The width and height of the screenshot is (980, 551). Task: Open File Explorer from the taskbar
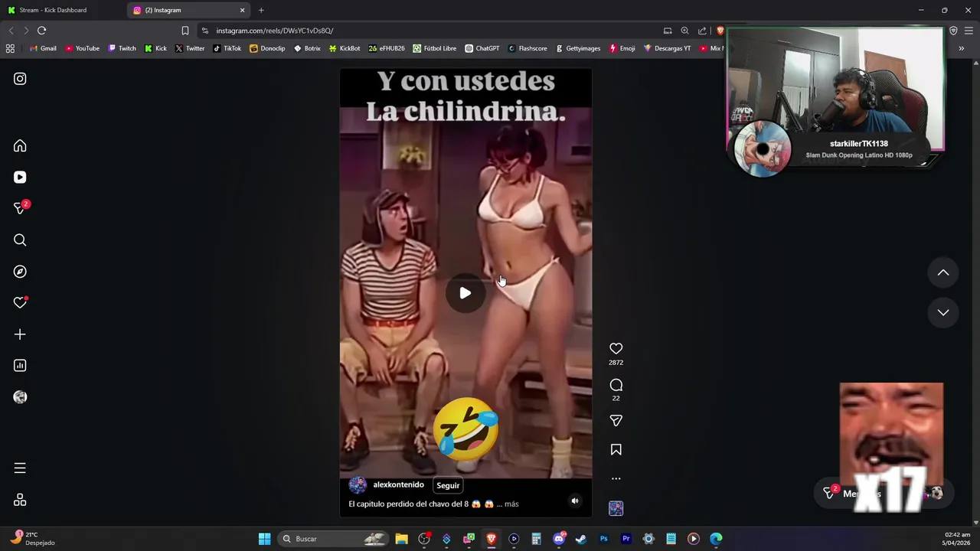click(401, 539)
